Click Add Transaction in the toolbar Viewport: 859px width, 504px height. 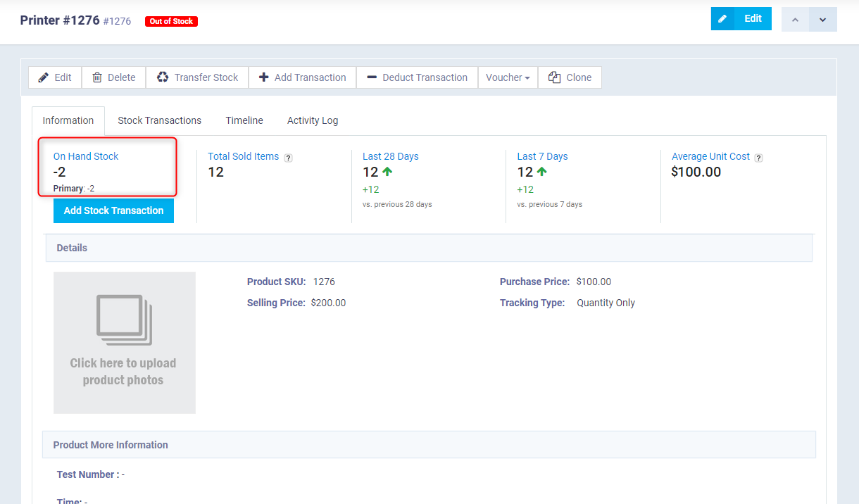click(303, 77)
